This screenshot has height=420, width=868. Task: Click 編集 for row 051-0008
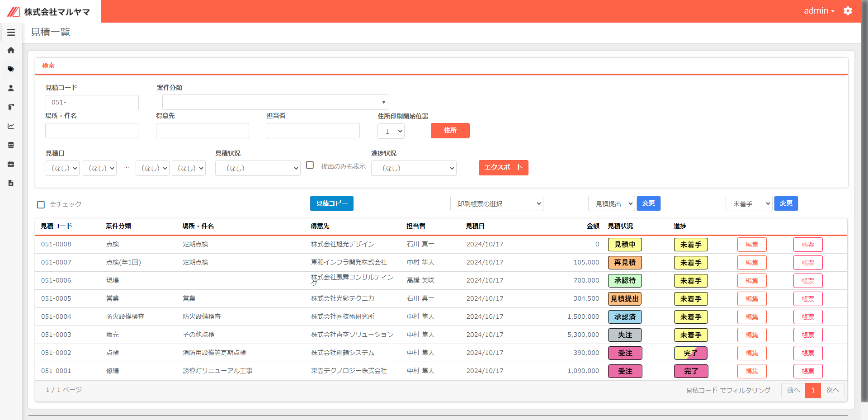click(752, 245)
